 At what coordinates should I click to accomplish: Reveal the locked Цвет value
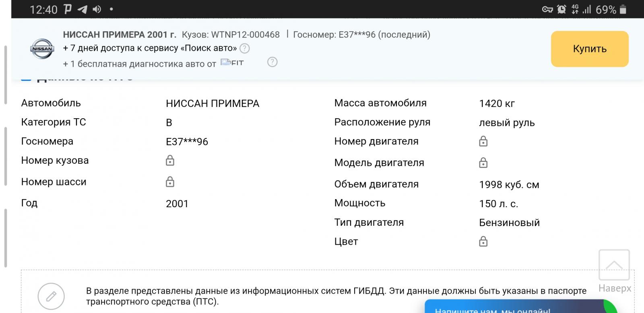tap(483, 241)
